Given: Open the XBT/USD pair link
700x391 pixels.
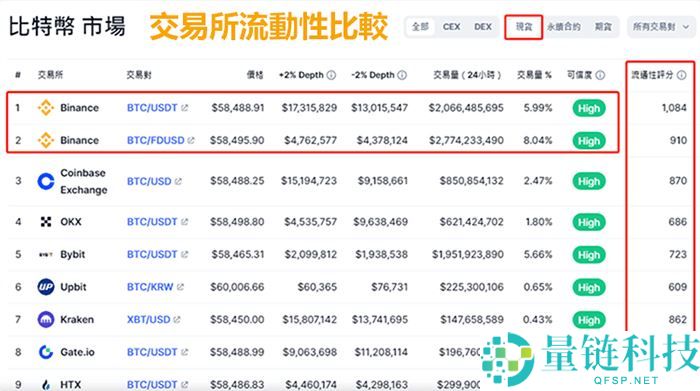Looking at the screenshot, I should click(149, 320).
